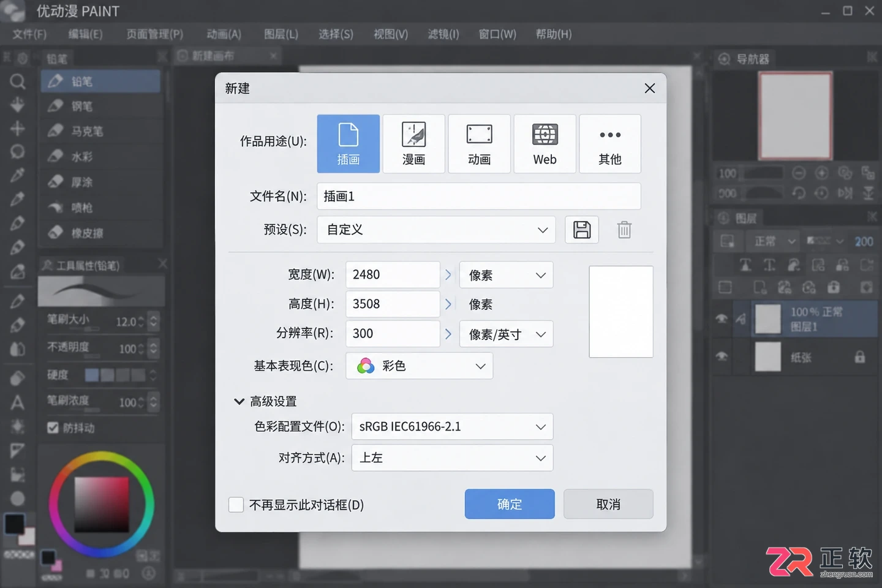This screenshot has height=588, width=882.
Task: Close the 新建 dialog with X
Action: (650, 88)
